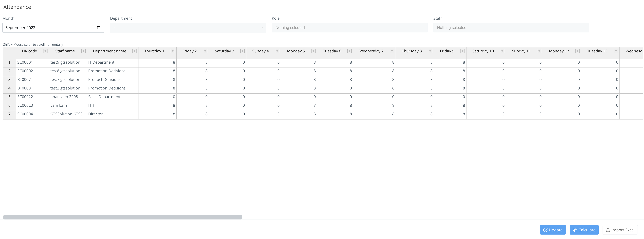
Task: Open the month calendar picker icon
Action: tap(98, 28)
